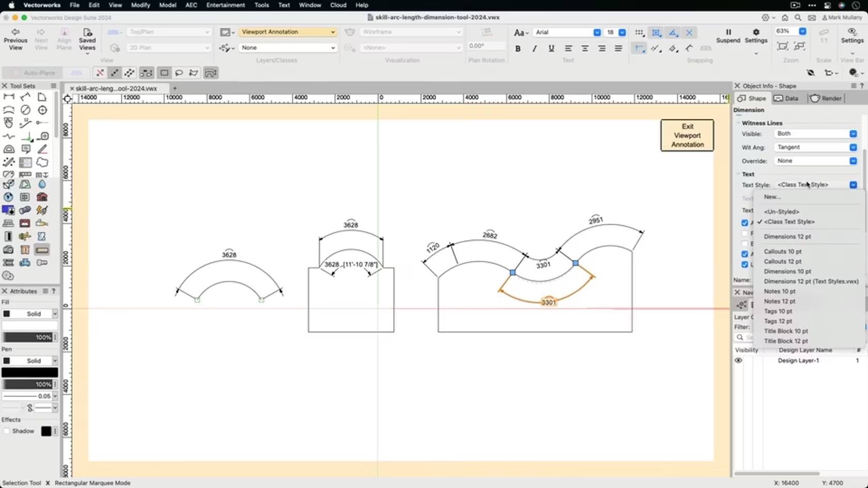
Task: Click the Italic text formatting icon
Action: [x=534, y=49]
